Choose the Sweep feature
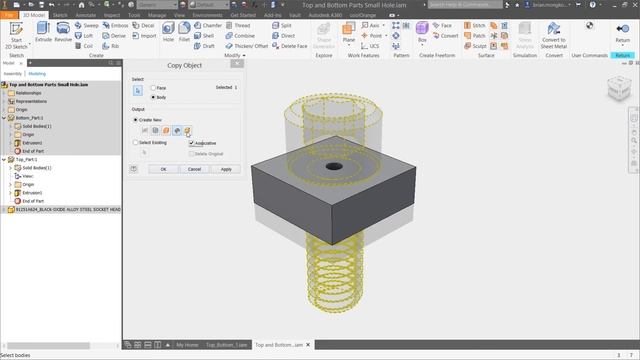The width and height of the screenshot is (640, 360). pos(87,25)
